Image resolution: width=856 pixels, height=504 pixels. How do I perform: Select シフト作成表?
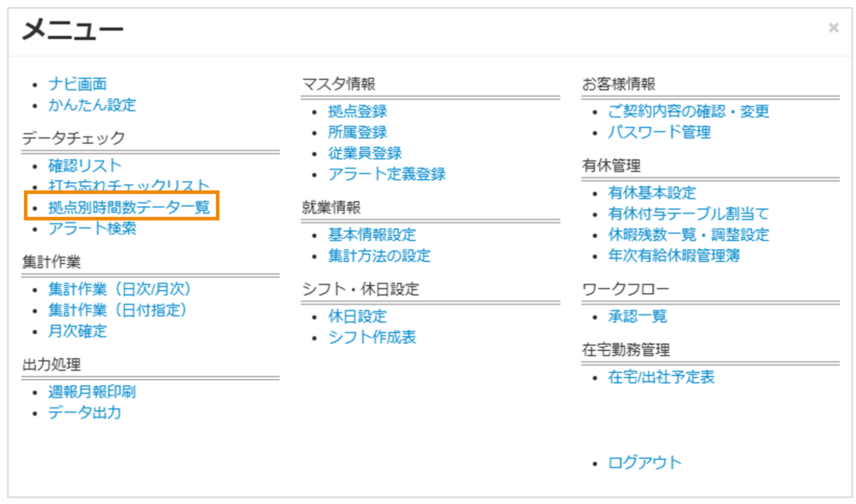point(372,337)
